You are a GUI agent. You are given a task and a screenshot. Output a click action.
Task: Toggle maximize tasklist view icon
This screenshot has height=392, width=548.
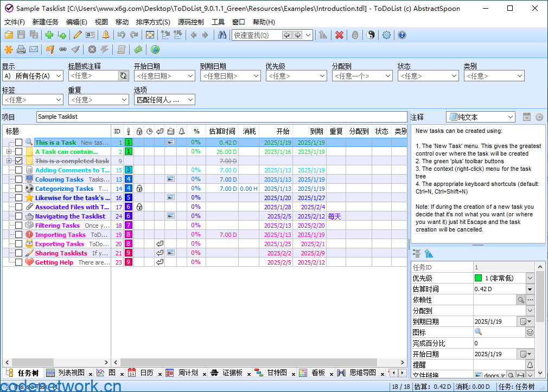[x=150, y=35]
